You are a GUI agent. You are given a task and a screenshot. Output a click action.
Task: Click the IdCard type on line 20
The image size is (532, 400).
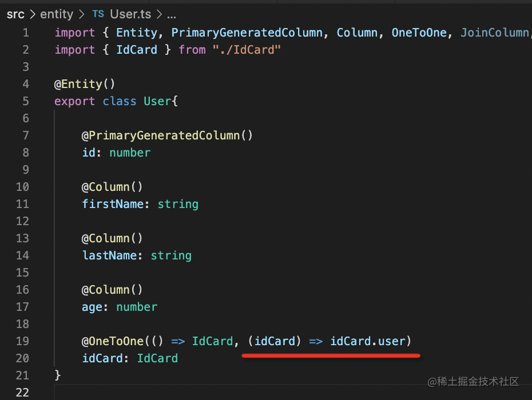tap(157, 358)
